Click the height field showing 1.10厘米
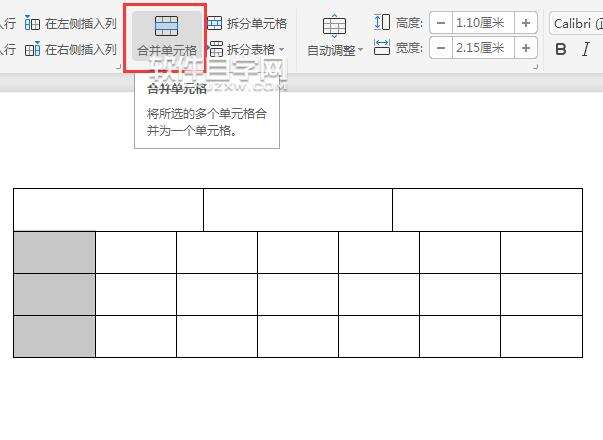The width and height of the screenshot is (603, 440). (483, 23)
